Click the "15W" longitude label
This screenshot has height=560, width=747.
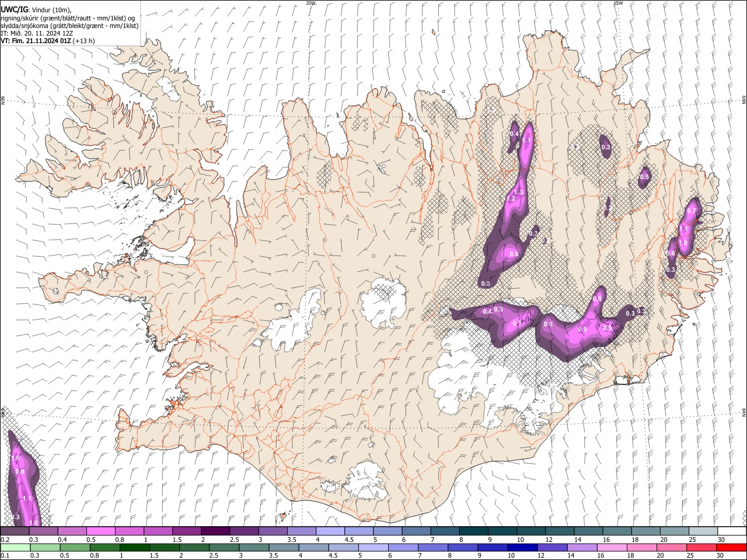tap(618, 3)
